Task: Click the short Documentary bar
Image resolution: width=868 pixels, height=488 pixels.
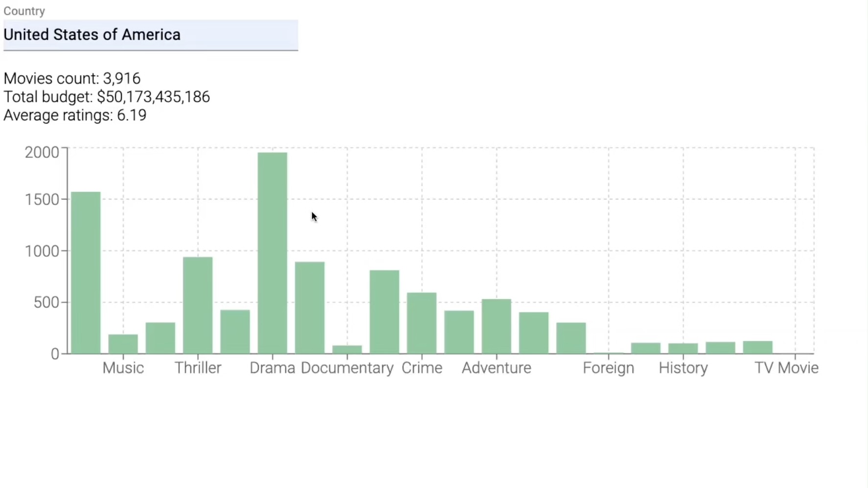Action: (x=347, y=349)
